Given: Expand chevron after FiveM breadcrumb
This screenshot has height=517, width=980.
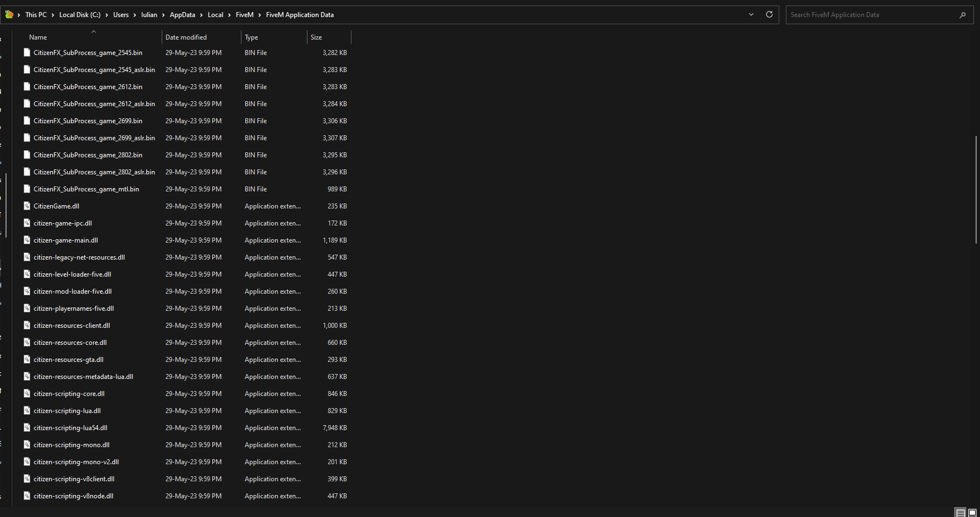Looking at the screenshot, I should coord(260,15).
